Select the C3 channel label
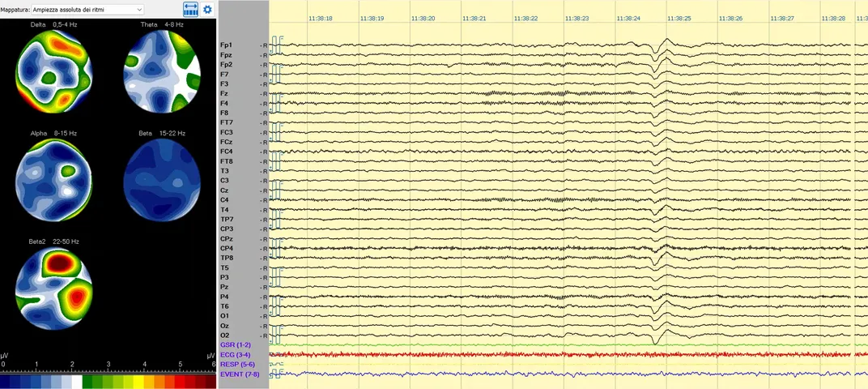The width and height of the screenshot is (868, 389). [224, 181]
